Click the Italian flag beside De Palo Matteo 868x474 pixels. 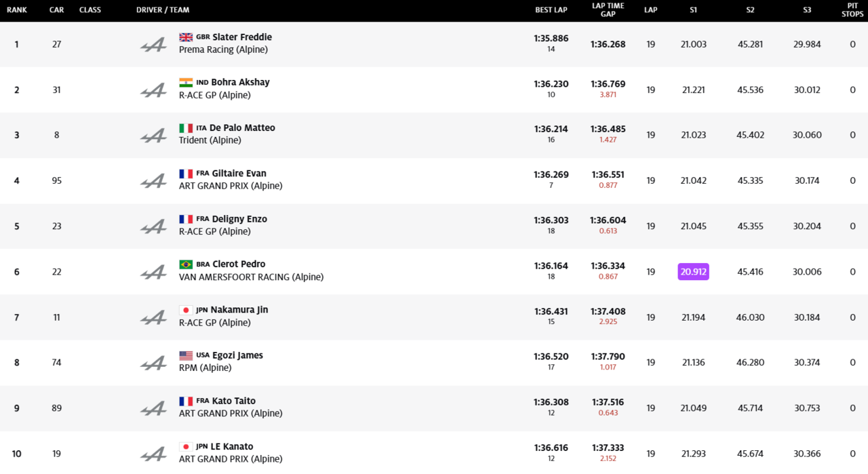186,128
